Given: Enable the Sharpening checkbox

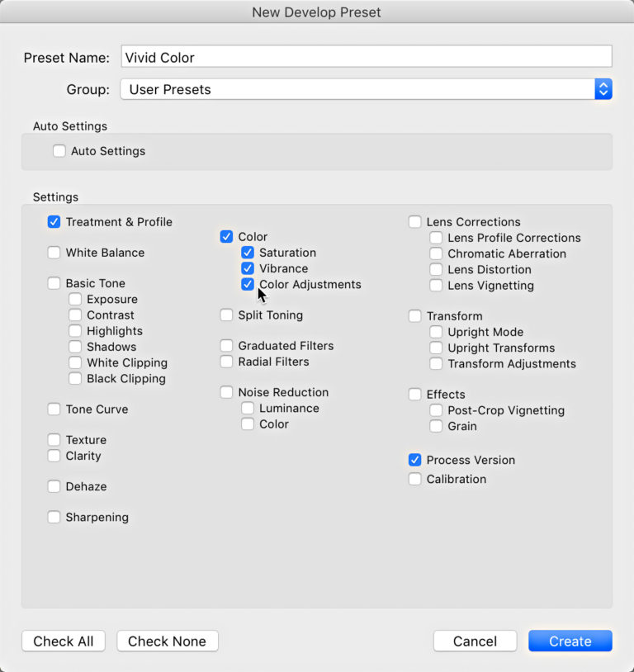Looking at the screenshot, I should pos(54,517).
